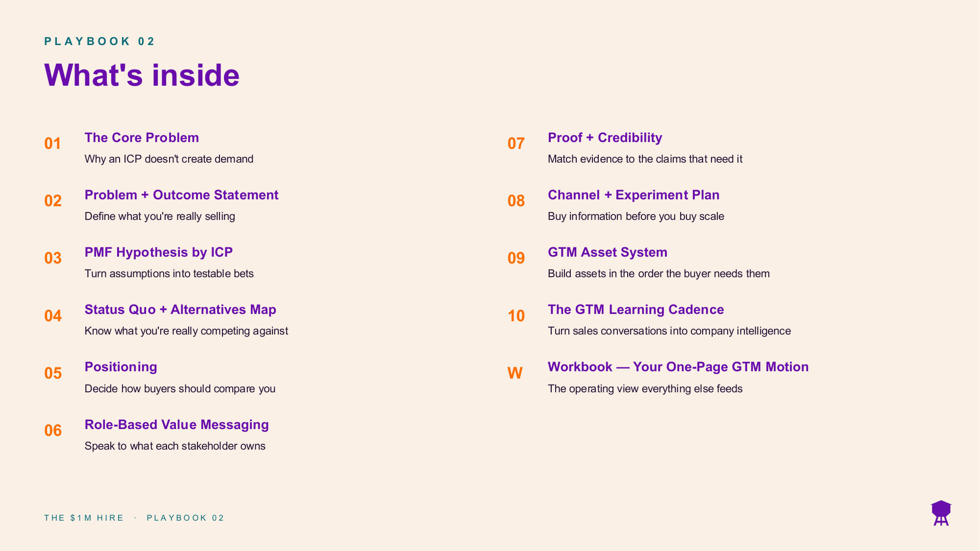The image size is (980, 551).
Task: Go to 'Status Quo + Alternatives Map'
Action: pos(180,310)
